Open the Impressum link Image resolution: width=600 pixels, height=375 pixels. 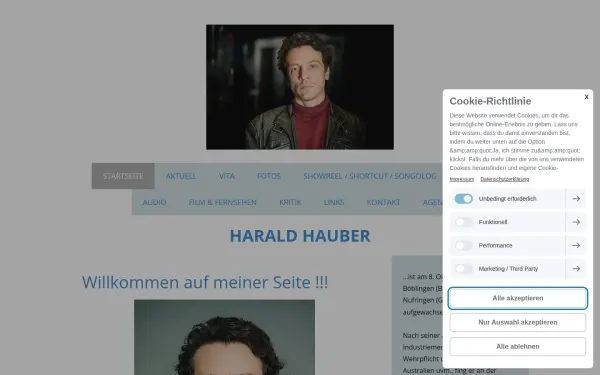461,179
